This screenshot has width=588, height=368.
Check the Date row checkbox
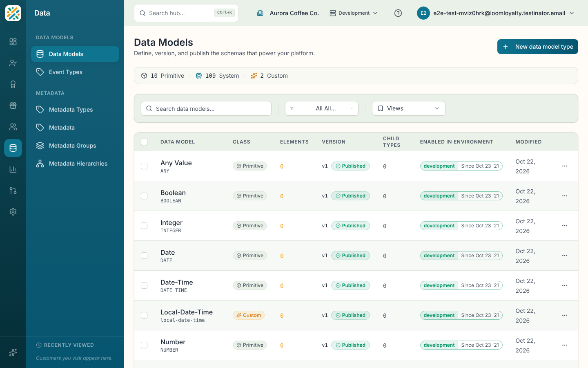click(x=144, y=256)
